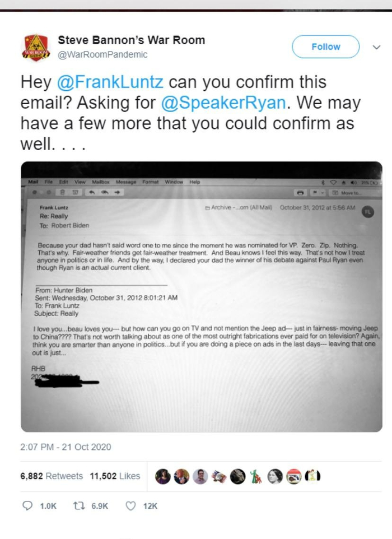Open the @WarRoomPandemic handle

[102, 54]
